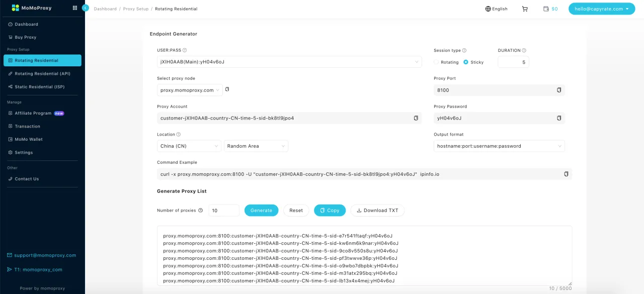Collapse the sidebar with arrow button

pos(86,8)
